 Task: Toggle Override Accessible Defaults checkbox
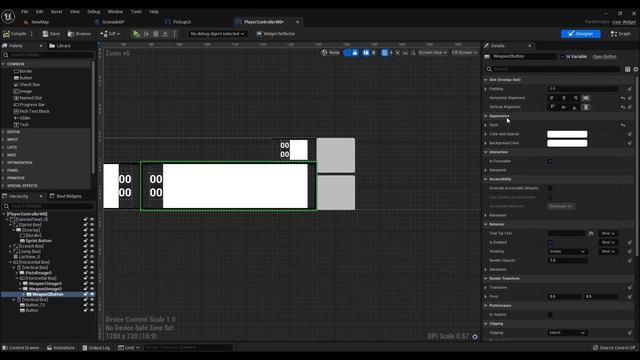point(550,188)
